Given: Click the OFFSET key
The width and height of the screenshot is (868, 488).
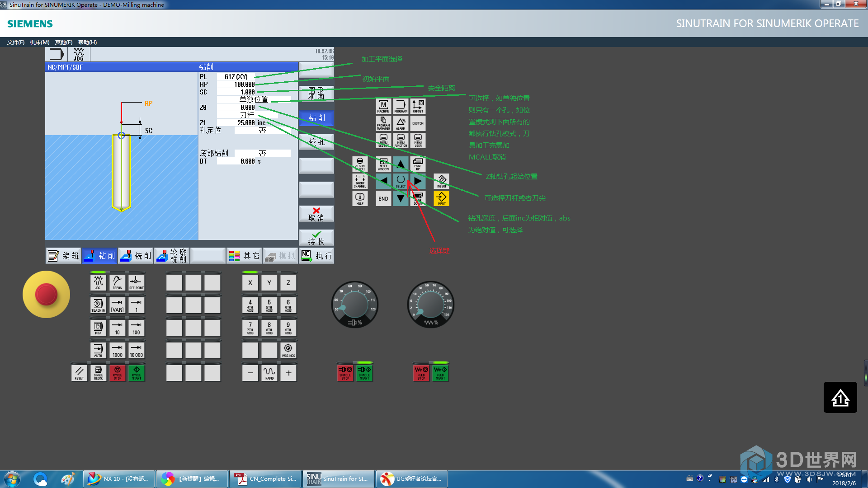Looking at the screenshot, I should click(418, 107).
